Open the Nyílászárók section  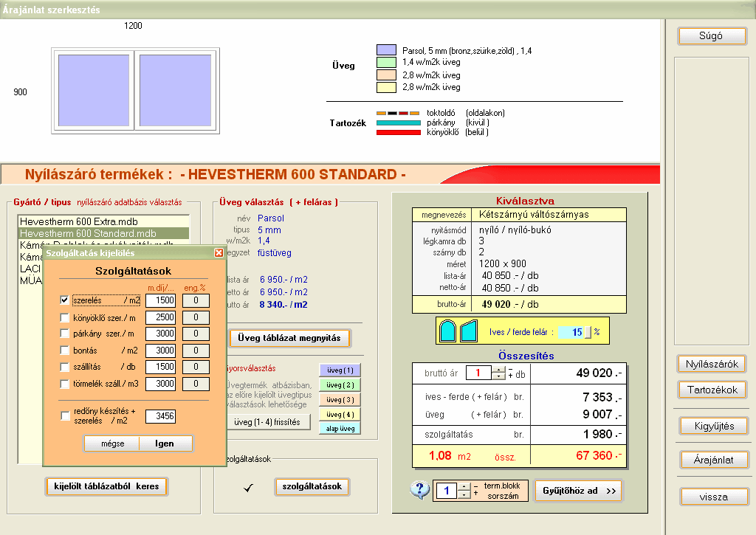pyautogui.click(x=712, y=364)
